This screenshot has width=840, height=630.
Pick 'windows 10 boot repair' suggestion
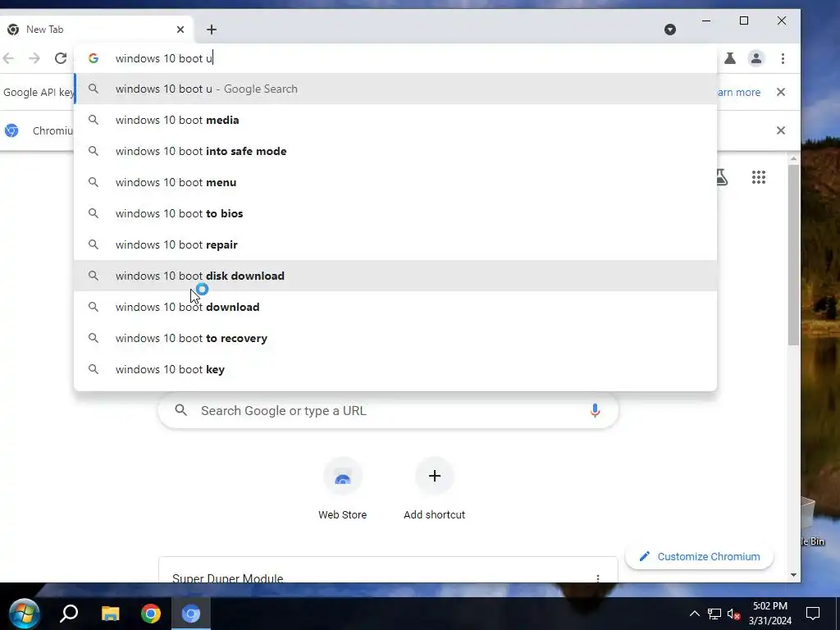395,244
